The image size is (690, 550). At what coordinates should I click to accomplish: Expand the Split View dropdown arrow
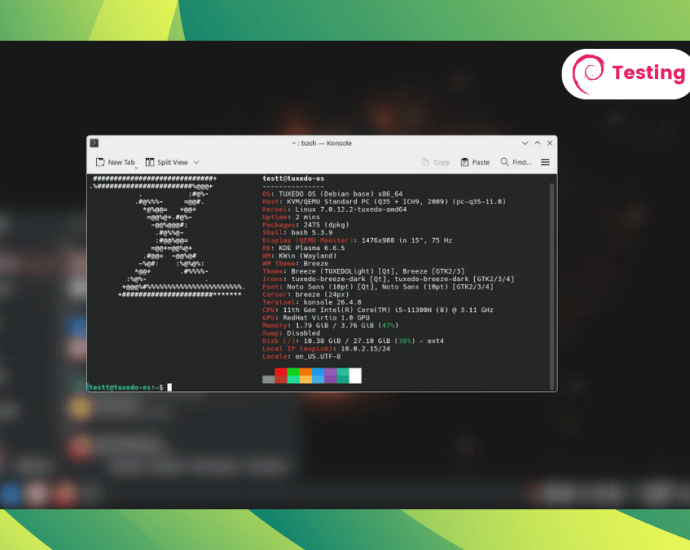196,162
